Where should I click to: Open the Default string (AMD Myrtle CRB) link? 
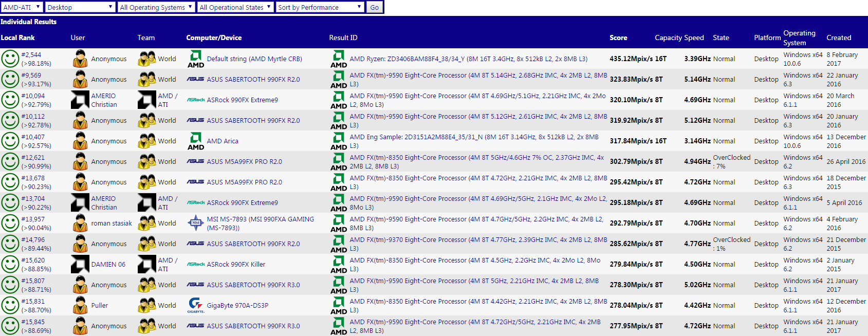[x=254, y=59]
